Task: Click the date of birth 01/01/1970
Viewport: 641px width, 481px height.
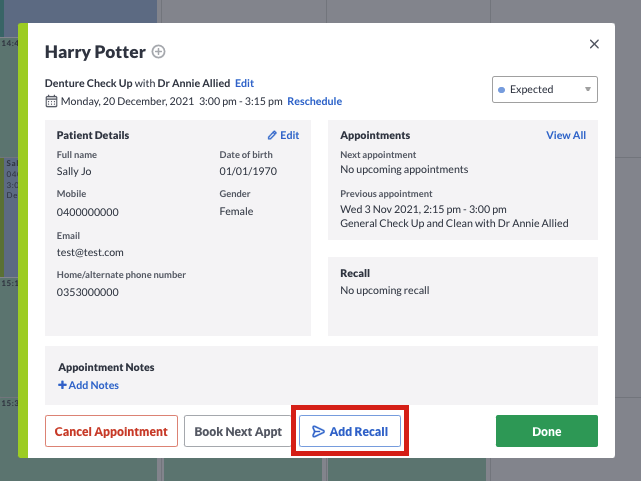Action: [x=248, y=171]
